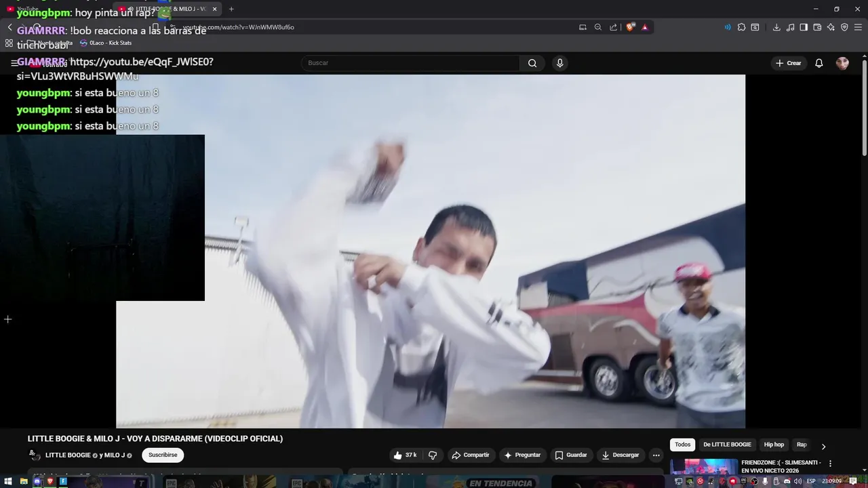Close the LITTLE BOOGIE & MILO J tab

click(214, 9)
